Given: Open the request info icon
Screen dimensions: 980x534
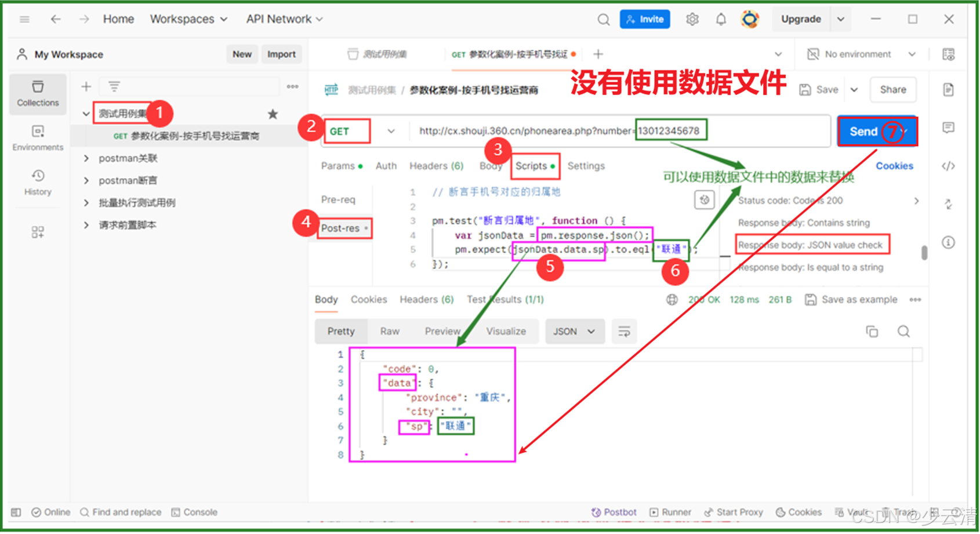Looking at the screenshot, I should coord(948,242).
